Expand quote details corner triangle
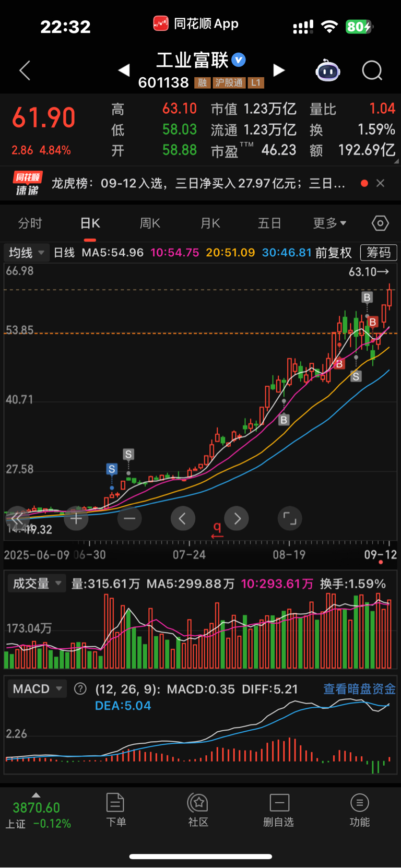 click(396, 161)
